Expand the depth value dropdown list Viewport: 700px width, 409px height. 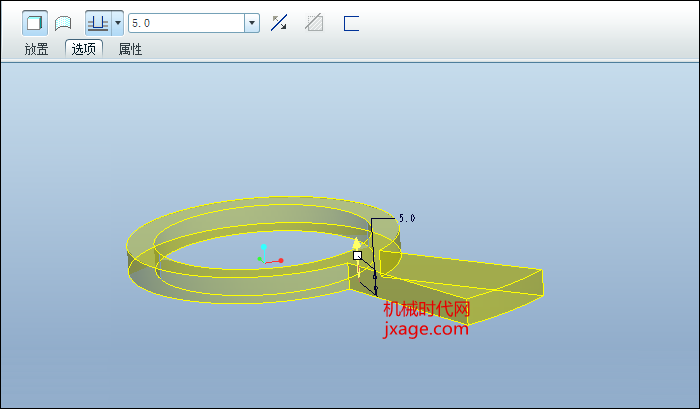point(252,23)
